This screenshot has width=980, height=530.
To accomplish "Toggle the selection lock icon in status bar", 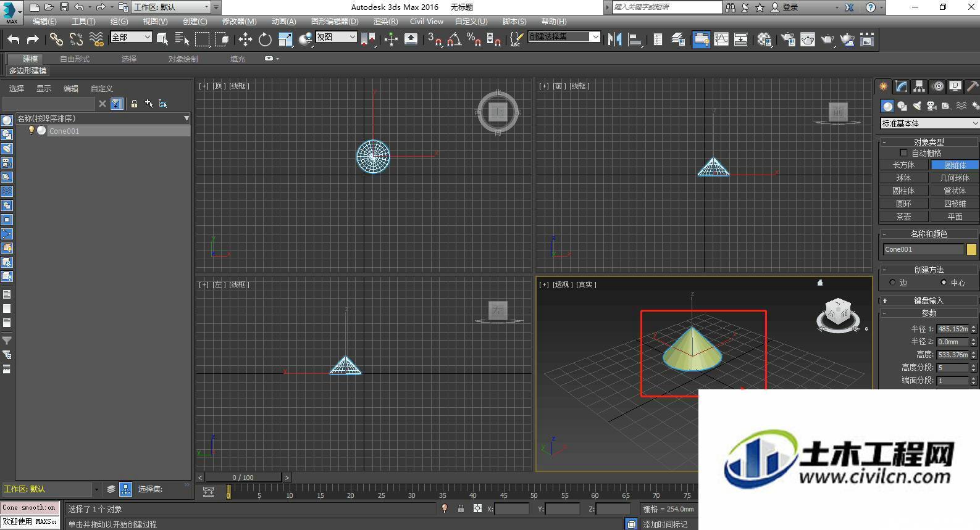I will click(x=461, y=509).
